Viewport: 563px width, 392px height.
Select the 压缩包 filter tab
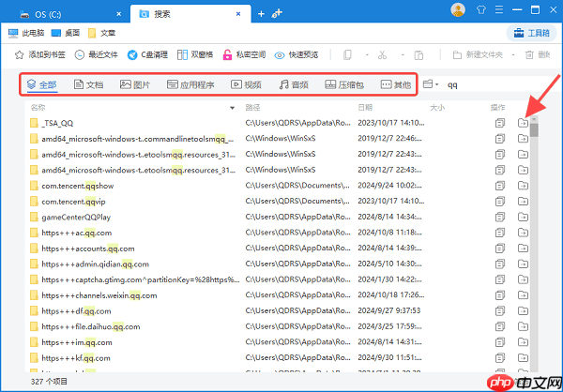(x=344, y=84)
